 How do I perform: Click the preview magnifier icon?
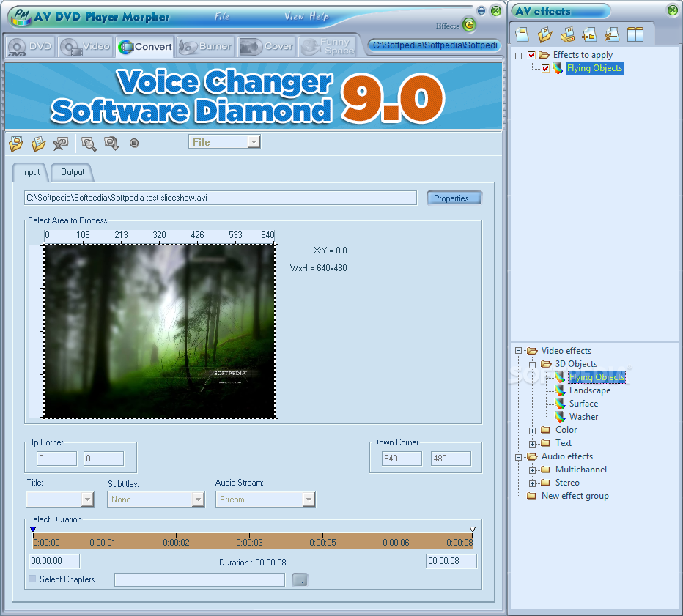89,144
